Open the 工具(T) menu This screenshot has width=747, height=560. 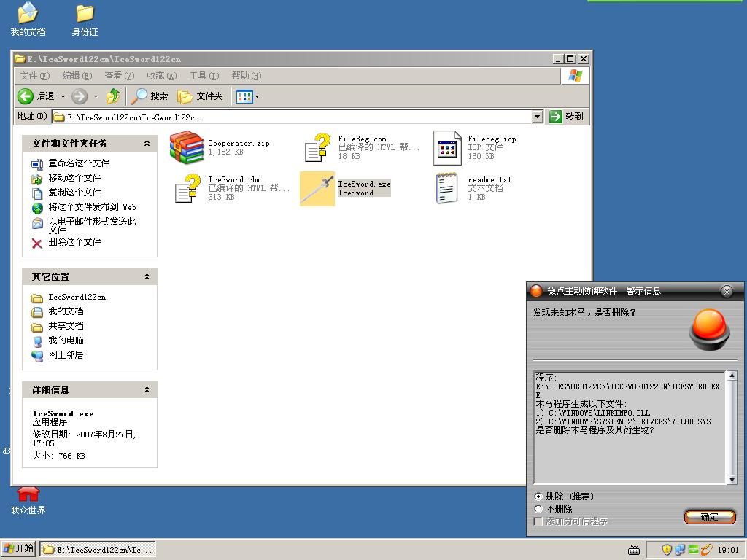coord(204,76)
